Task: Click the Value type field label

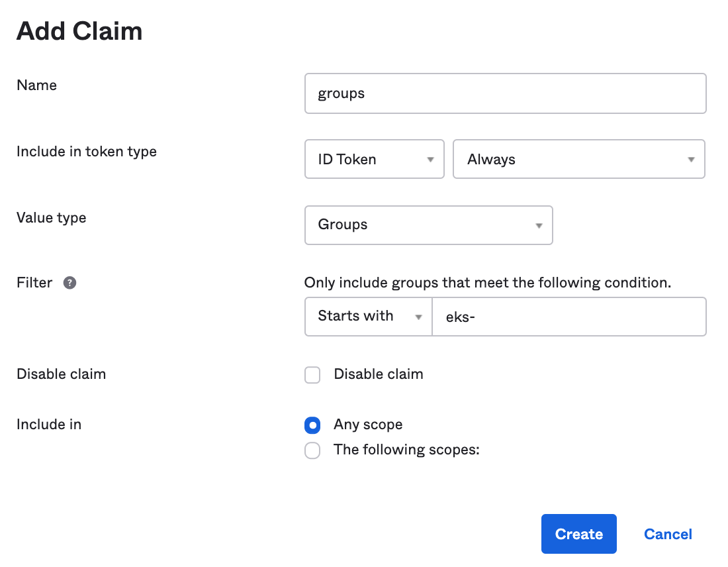Action: pos(52,218)
